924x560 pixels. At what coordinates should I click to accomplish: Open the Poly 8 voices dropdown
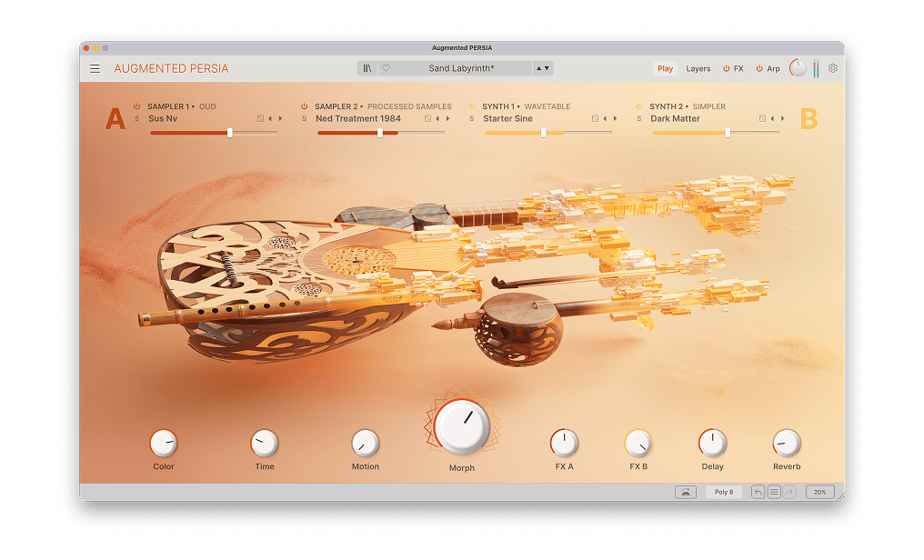click(723, 492)
